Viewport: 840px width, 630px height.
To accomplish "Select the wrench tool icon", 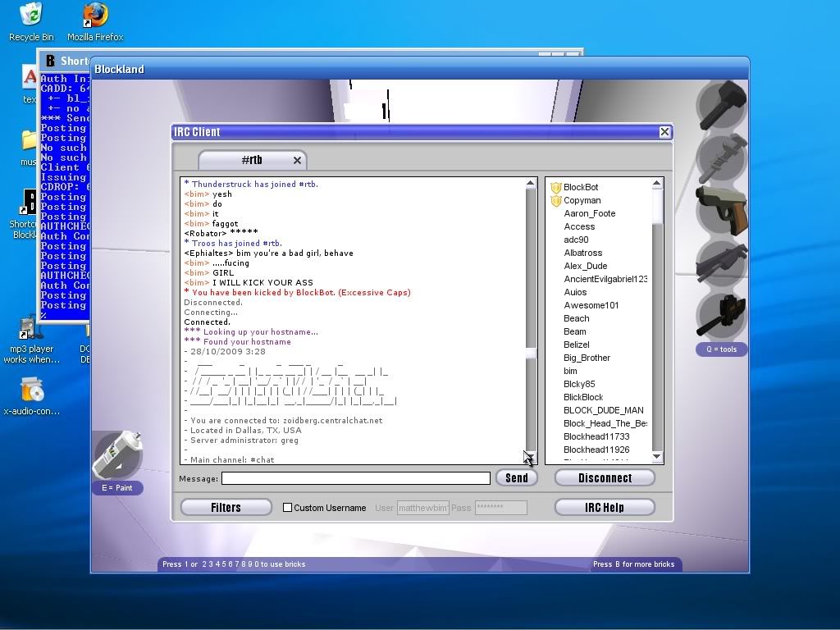I will click(x=722, y=158).
